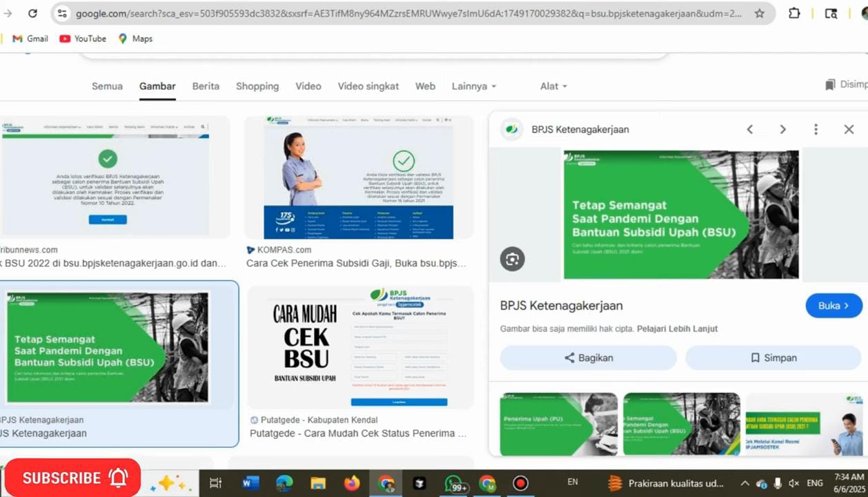Go to next image in preview panel
Screen dimensions: 868x497
tap(782, 129)
